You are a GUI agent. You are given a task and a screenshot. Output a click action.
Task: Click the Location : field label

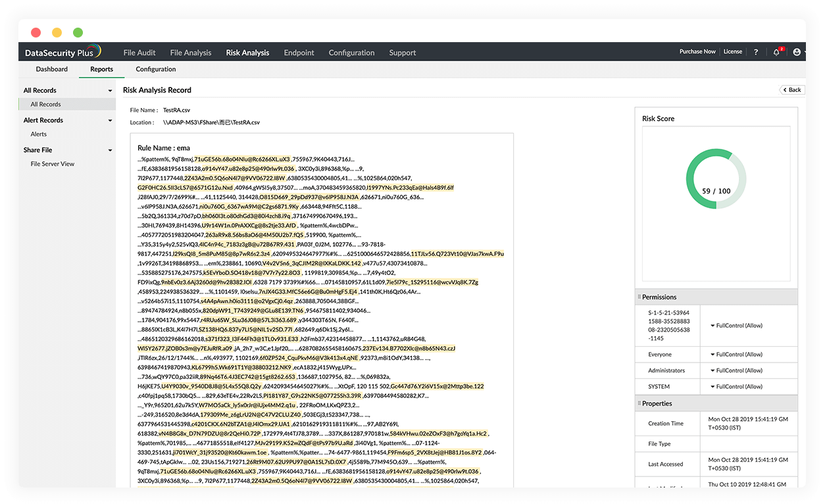click(141, 122)
